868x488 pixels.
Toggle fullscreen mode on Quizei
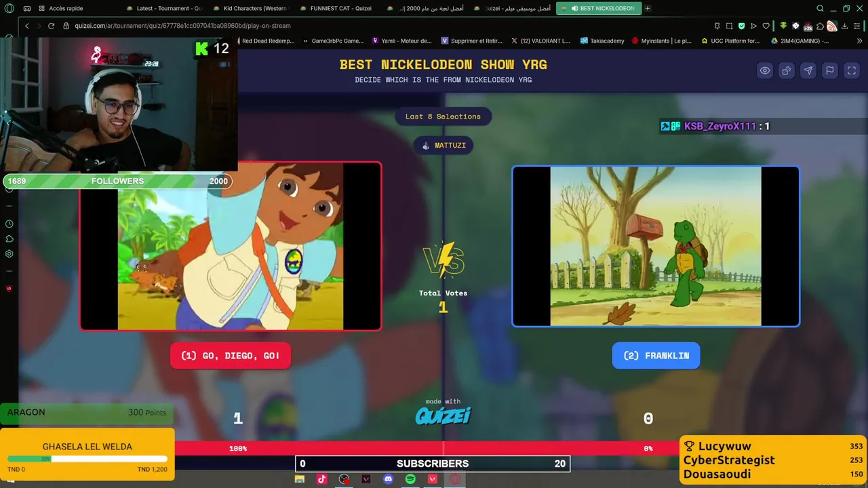(852, 70)
